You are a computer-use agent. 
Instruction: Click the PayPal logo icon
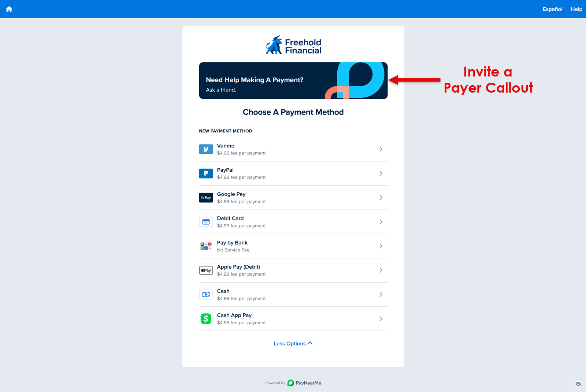point(206,173)
